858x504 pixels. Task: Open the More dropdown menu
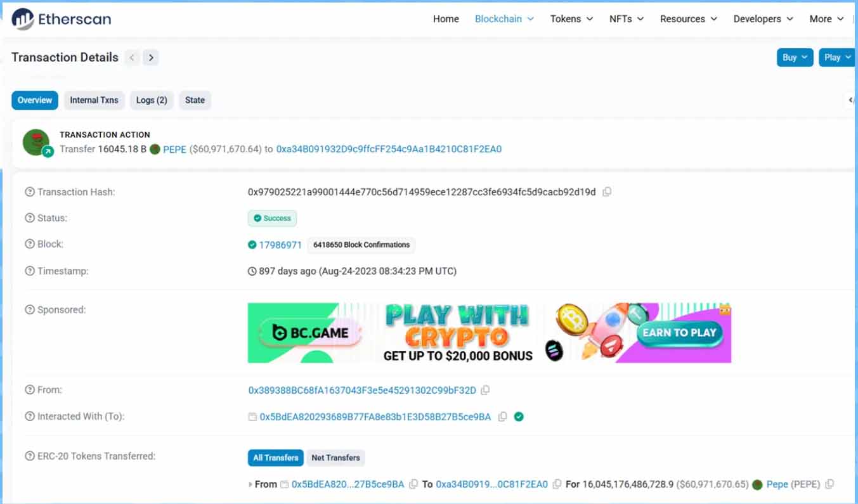pos(827,19)
